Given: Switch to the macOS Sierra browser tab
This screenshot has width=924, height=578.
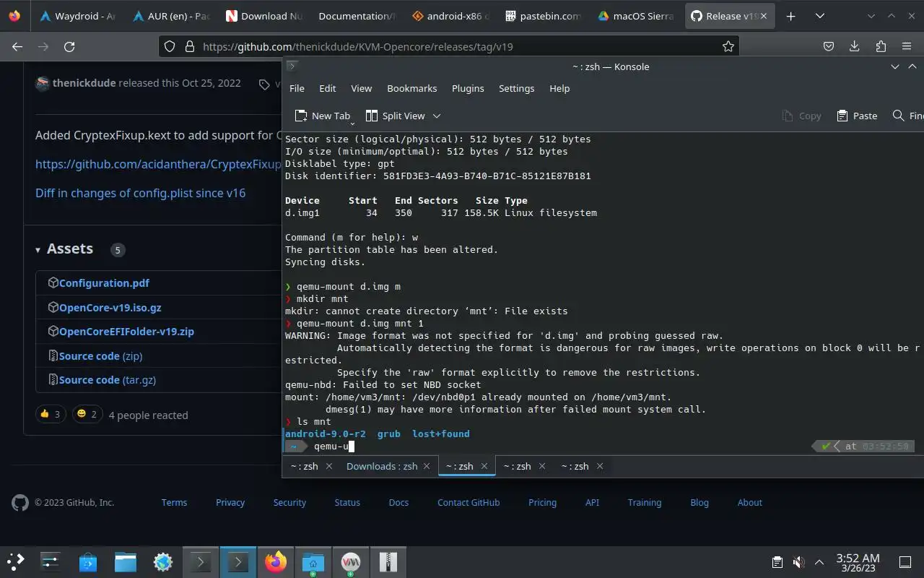Looking at the screenshot, I should [x=635, y=16].
